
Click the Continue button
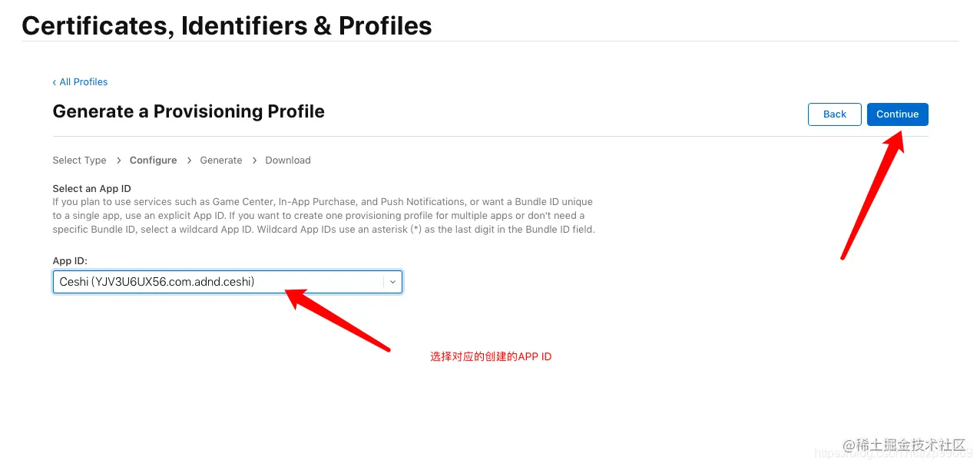tap(898, 114)
